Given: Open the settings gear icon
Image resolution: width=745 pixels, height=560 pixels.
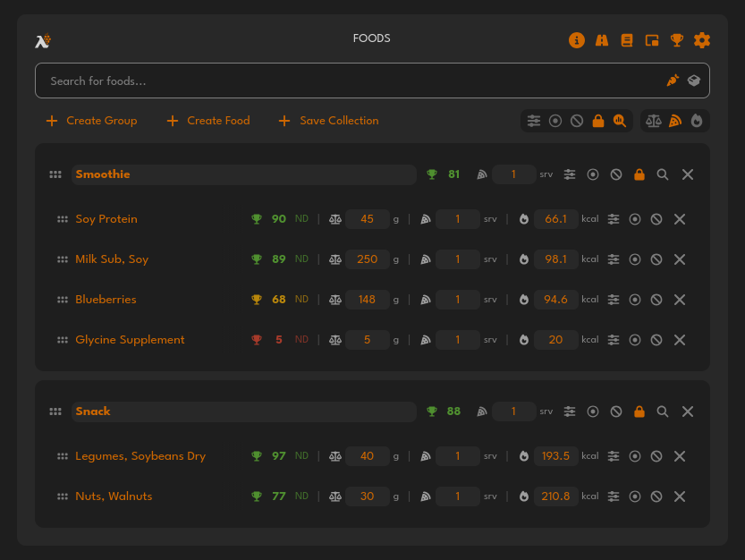Looking at the screenshot, I should coord(702,40).
